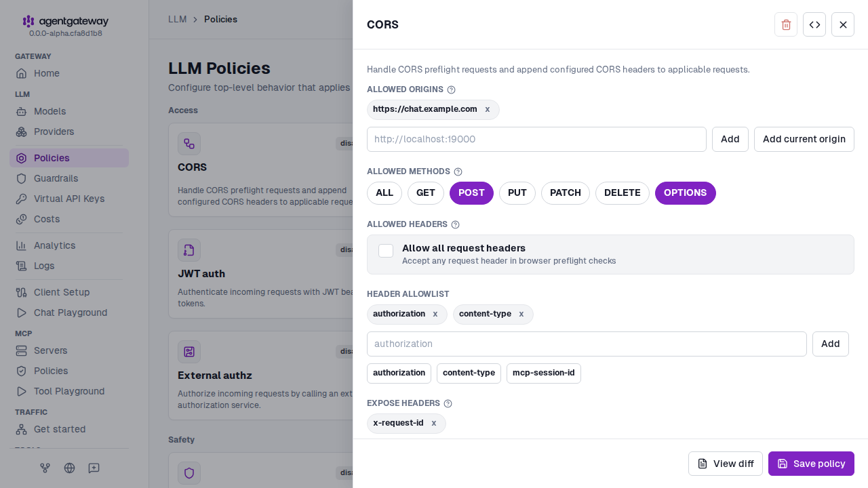Open Chat Playground

pyautogui.click(x=68, y=312)
